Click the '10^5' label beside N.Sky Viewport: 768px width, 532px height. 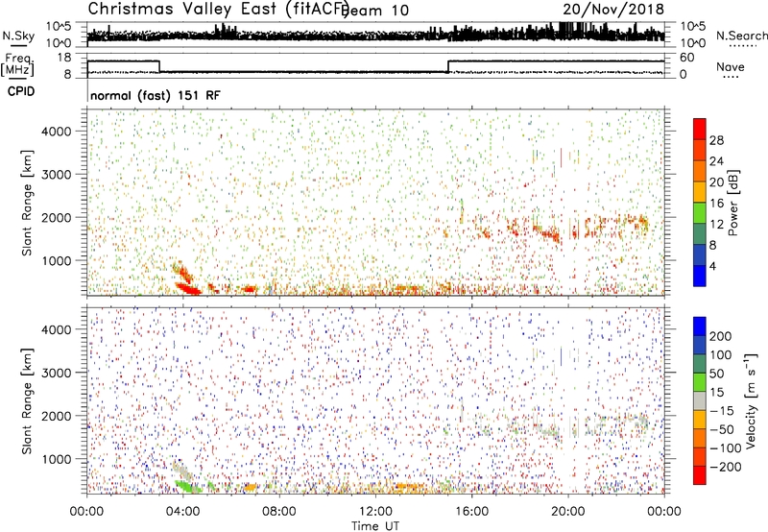(59, 26)
